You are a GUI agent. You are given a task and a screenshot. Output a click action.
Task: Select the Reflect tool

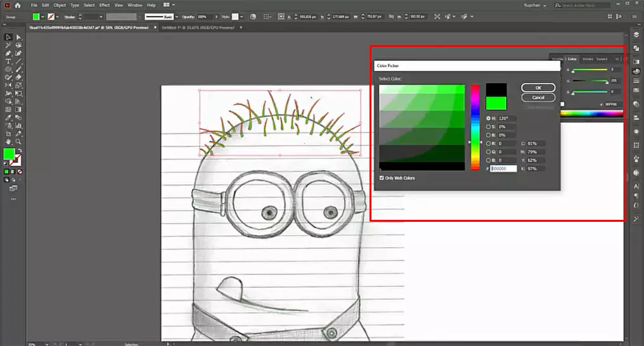pos(8,86)
